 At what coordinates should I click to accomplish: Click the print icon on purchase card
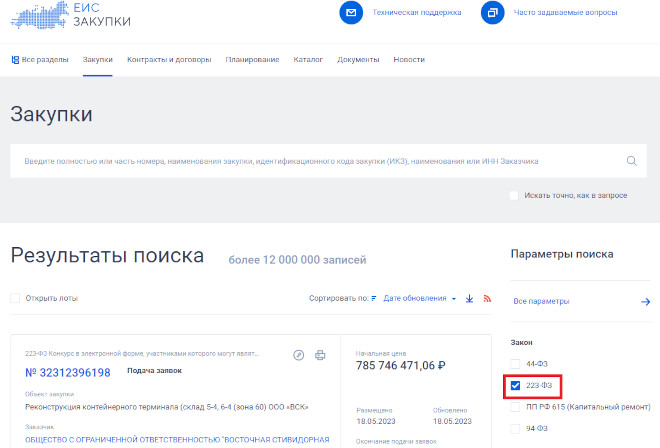320,355
